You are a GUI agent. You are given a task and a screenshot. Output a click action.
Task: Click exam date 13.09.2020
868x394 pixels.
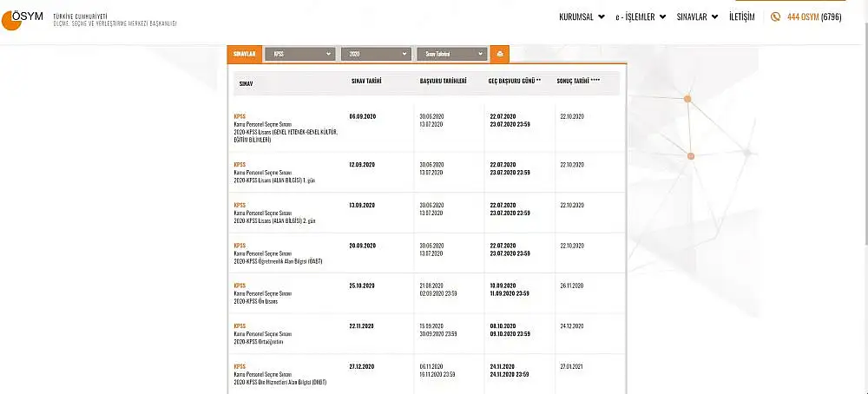pos(363,205)
